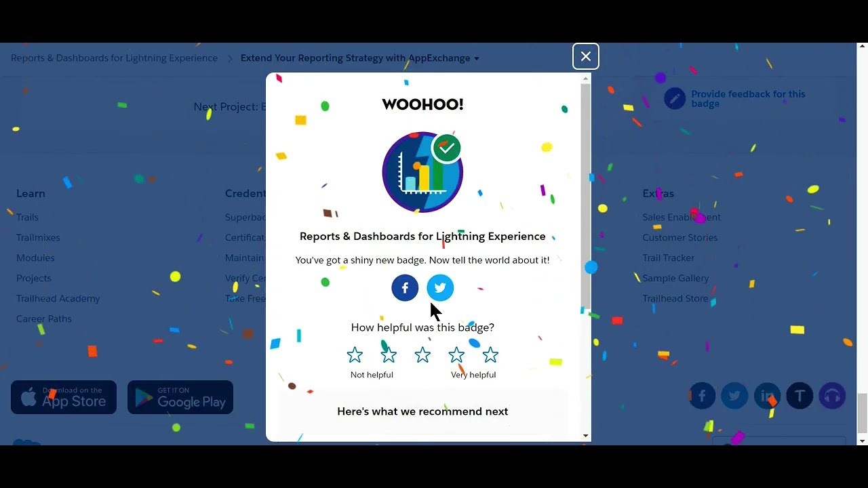
Task: Open Provide feedback for this badge
Action: point(748,99)
